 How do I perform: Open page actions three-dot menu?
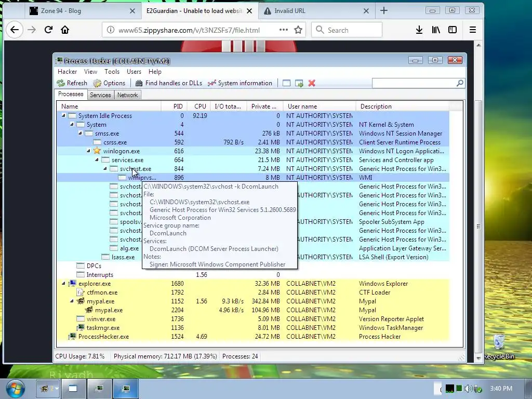pyautogui.click(x=283, y=30)
